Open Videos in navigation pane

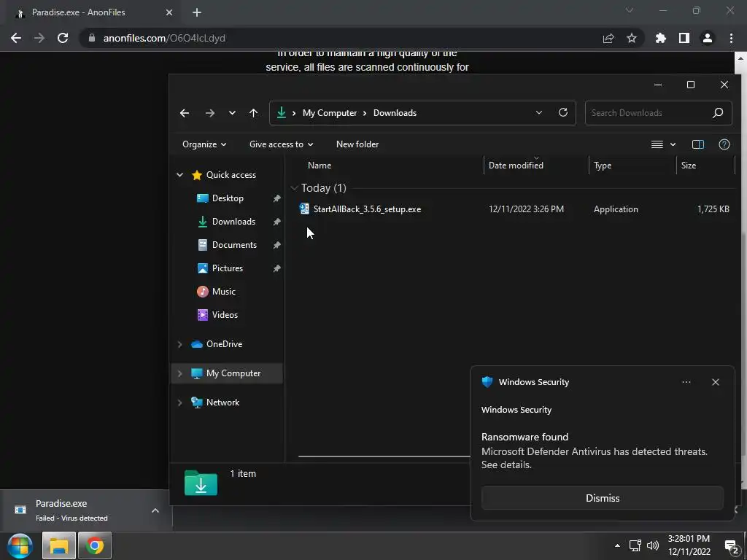click(x=225, y=315)
